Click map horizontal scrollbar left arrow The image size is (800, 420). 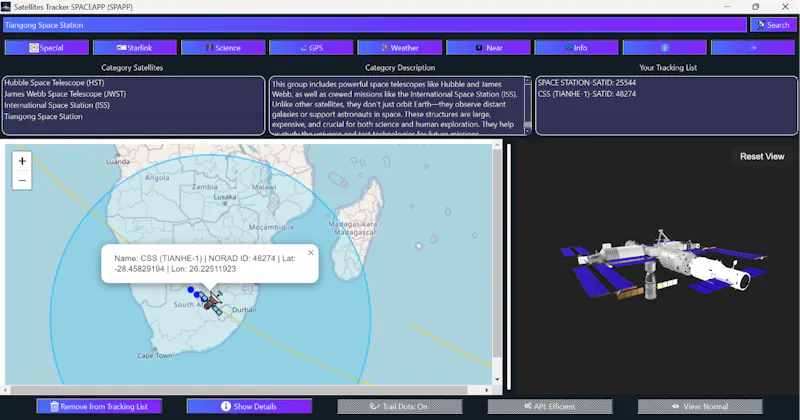click(6, 390)
